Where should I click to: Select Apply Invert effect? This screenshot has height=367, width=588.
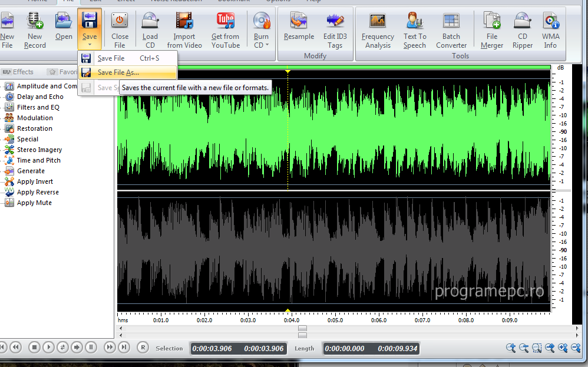click(x=29, y=181)
